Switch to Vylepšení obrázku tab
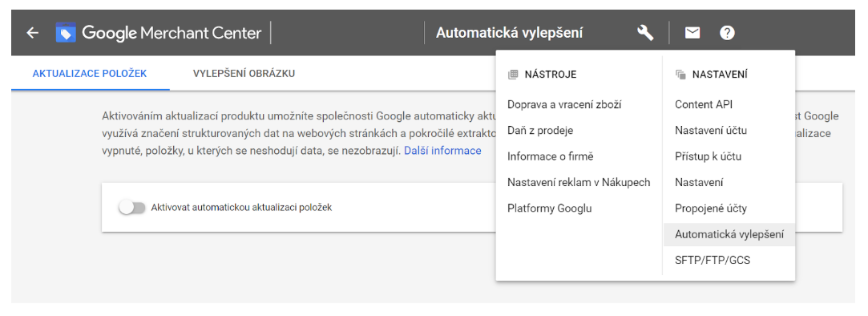This screenshot has width=868, height=316. coord(244,73)
